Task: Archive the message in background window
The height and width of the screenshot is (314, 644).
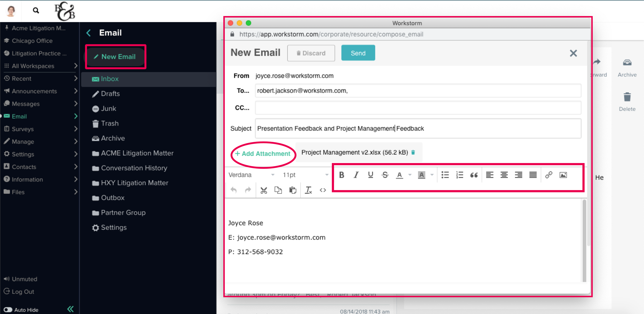Action: pos(627,68)
